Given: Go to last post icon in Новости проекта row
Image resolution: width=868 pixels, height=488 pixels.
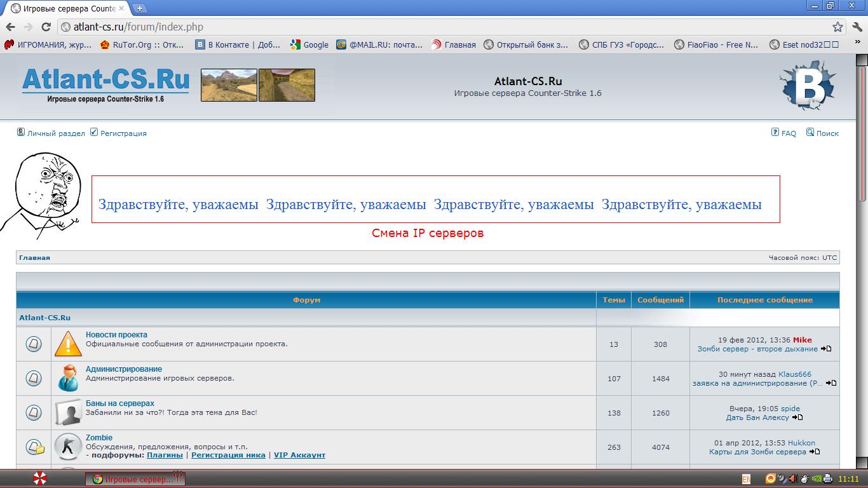Looking at the screenshot, I should (826, 349).
